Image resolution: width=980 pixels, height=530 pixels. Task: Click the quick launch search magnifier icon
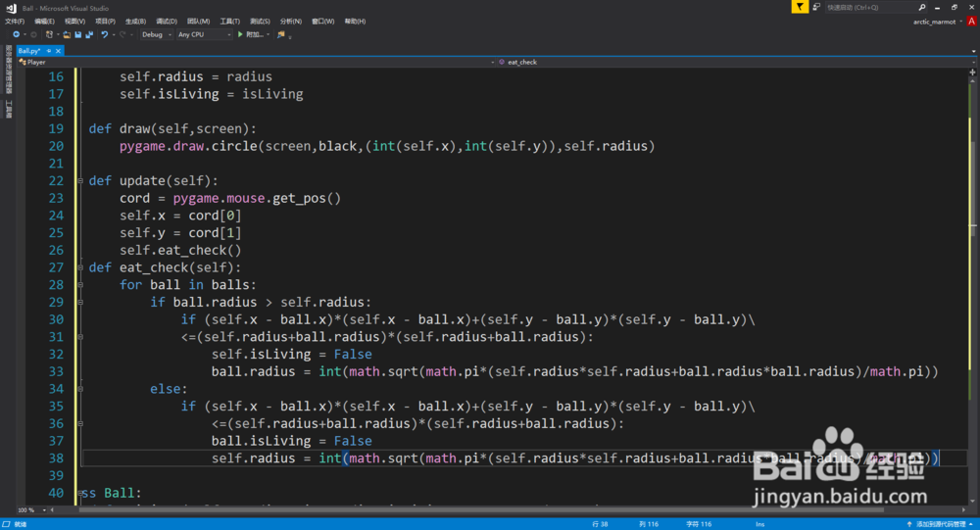922,8
